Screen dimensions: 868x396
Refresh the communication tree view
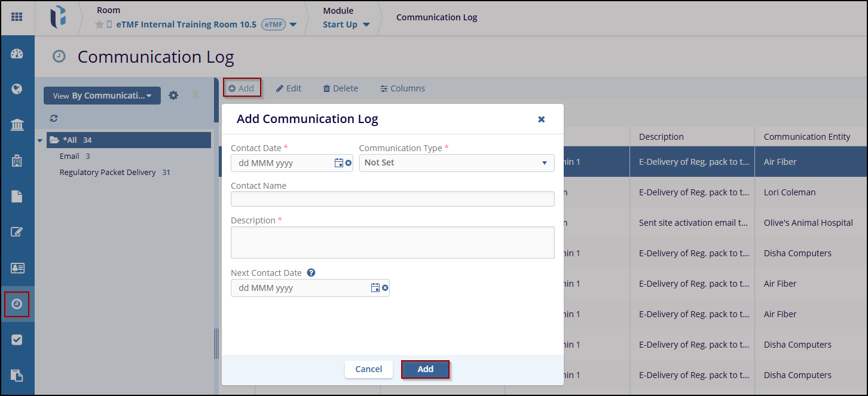pos(54,118)
